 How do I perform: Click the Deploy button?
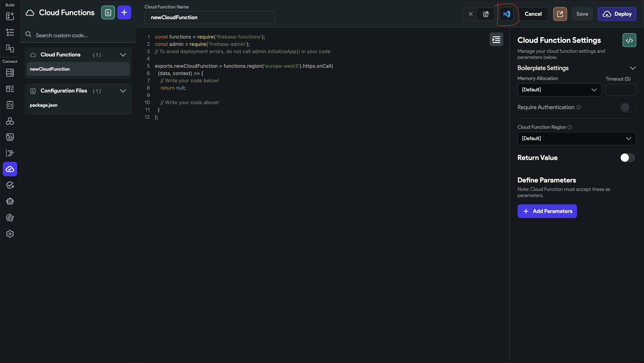click(617, 14)
